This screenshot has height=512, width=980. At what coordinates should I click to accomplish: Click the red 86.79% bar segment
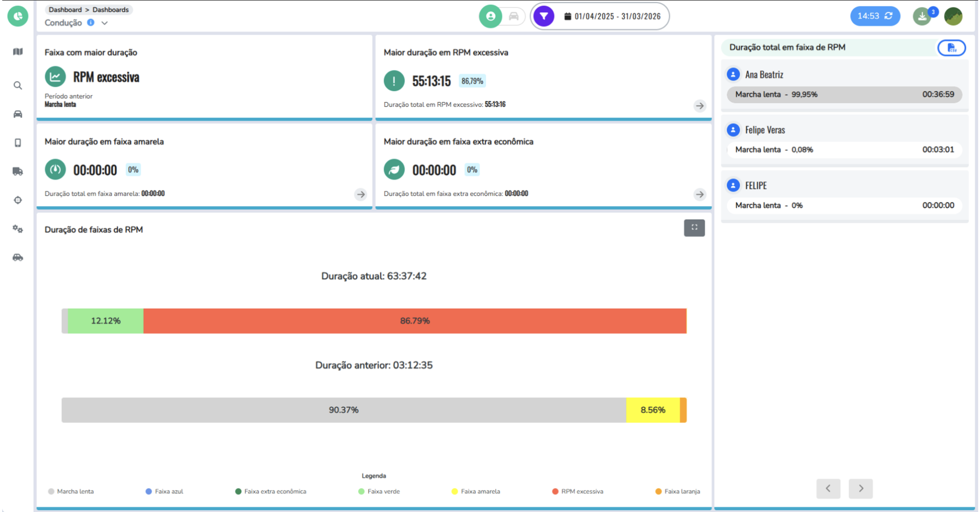click(x=415, y=321)
